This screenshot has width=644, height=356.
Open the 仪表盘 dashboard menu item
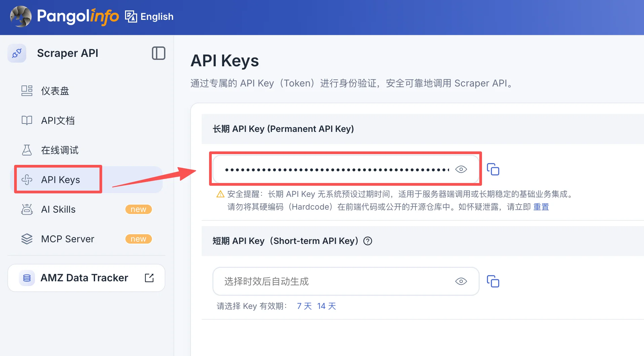(87, 91)
